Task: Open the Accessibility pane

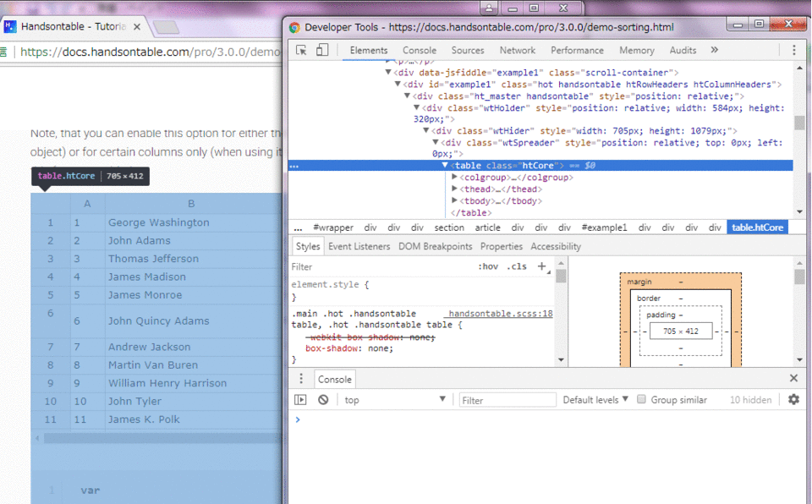Action: click(x=556, y=247)
